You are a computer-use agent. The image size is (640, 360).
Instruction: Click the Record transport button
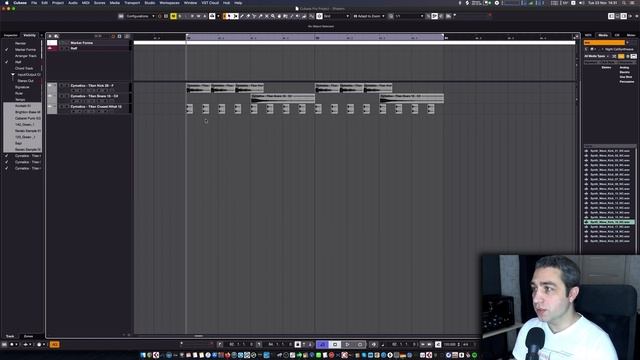point(360,344)
